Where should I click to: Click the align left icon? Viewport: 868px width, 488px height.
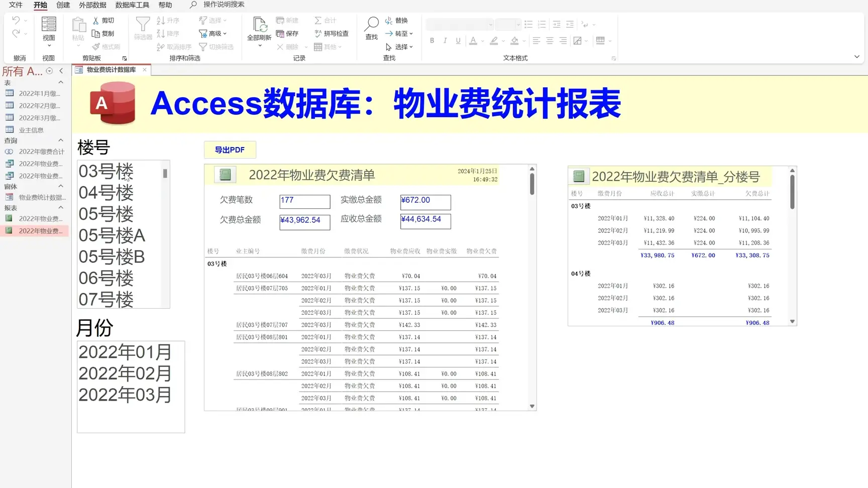(536, 41)
